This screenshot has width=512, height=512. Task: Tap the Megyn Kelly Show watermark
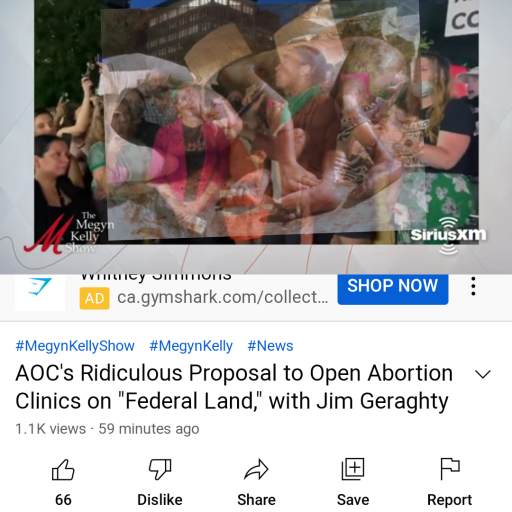[x=68, y=233]
